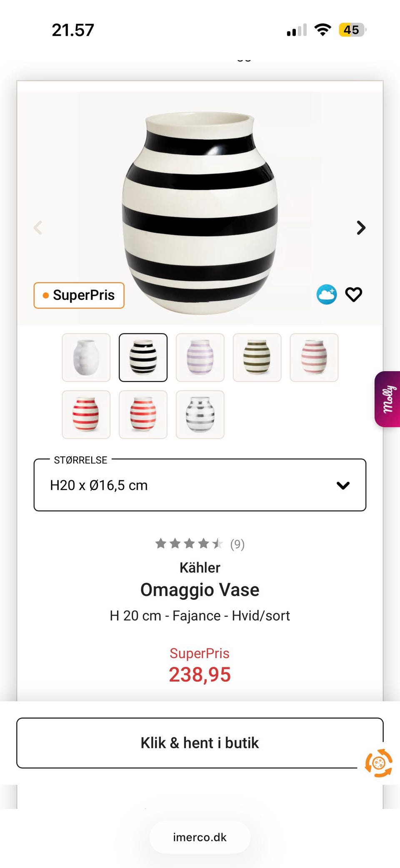
Task: Tap the imerco.dk address bar
Action: tap(200, 837)
